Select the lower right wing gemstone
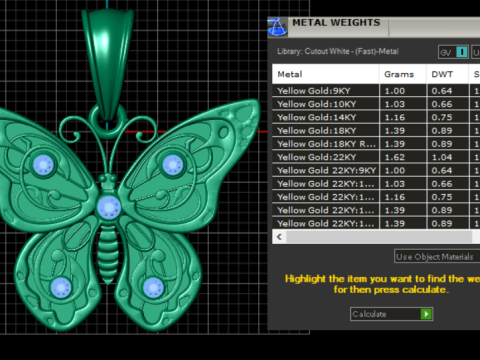The width and height of the screenshot is (480, 360). click(153, 287)
